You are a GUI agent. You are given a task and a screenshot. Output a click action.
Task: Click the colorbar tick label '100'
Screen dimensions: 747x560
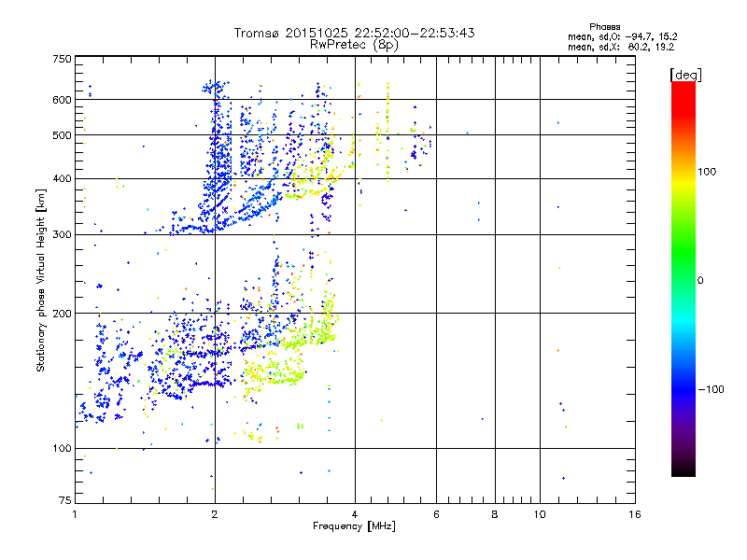707,172
